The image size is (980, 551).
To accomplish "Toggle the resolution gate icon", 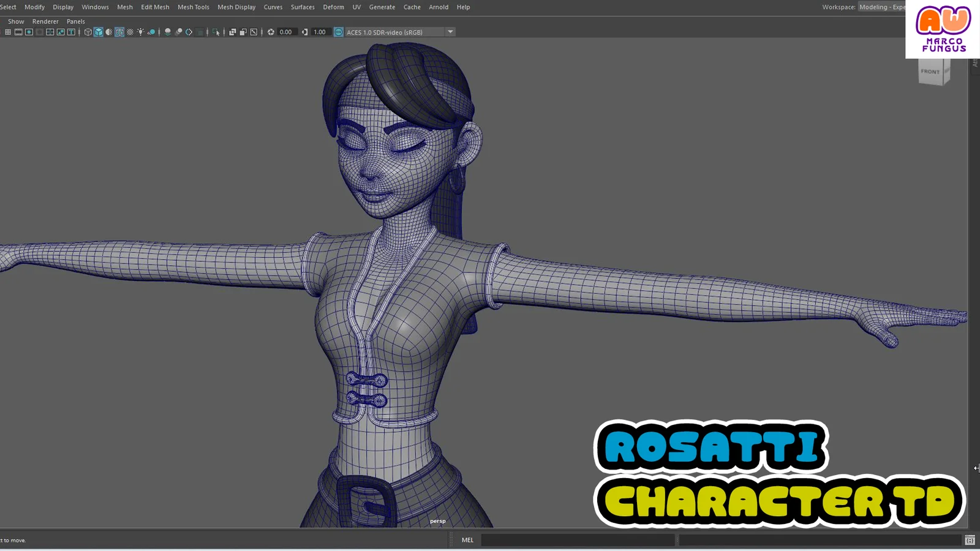I will 28,32.
